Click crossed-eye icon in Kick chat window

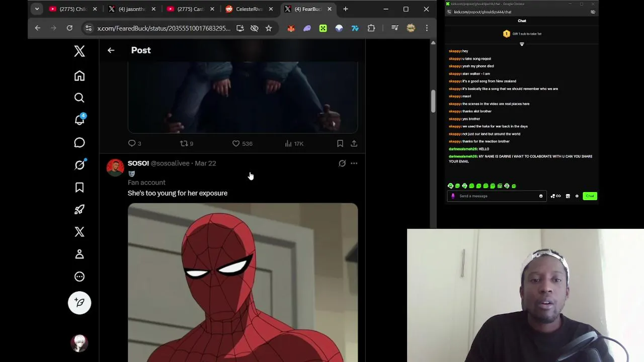click(x=593, y=12)
